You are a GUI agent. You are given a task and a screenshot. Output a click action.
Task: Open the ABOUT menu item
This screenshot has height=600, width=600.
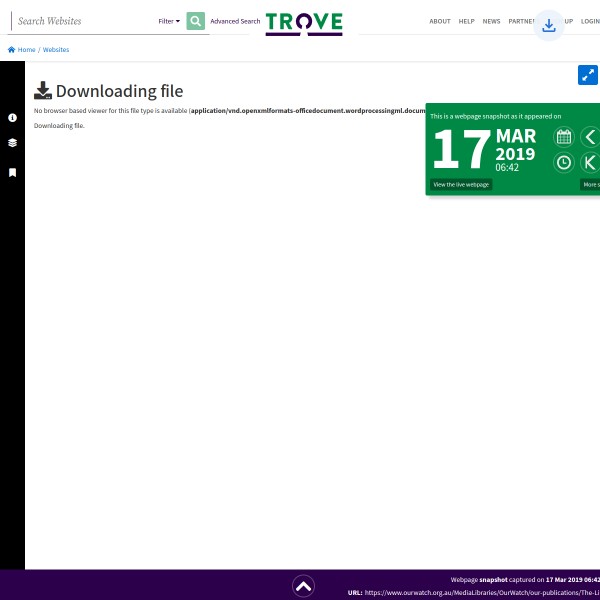pyautogui.click(x=439, y=21)
